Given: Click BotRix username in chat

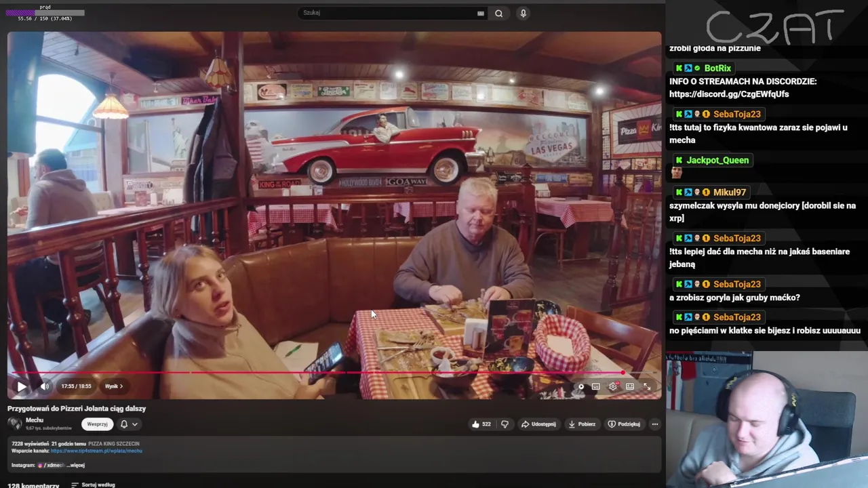Looking at the screenshot, I should tap(717, 68).
